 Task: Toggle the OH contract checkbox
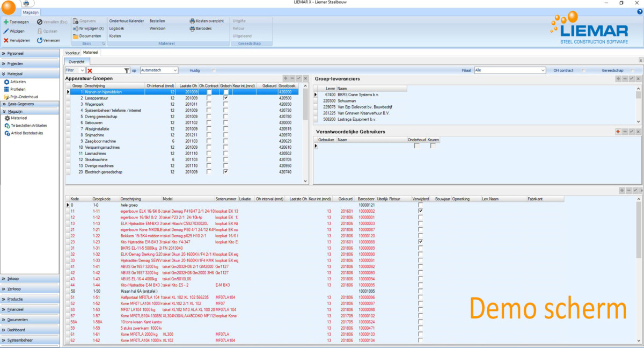(x=584, y=70)
